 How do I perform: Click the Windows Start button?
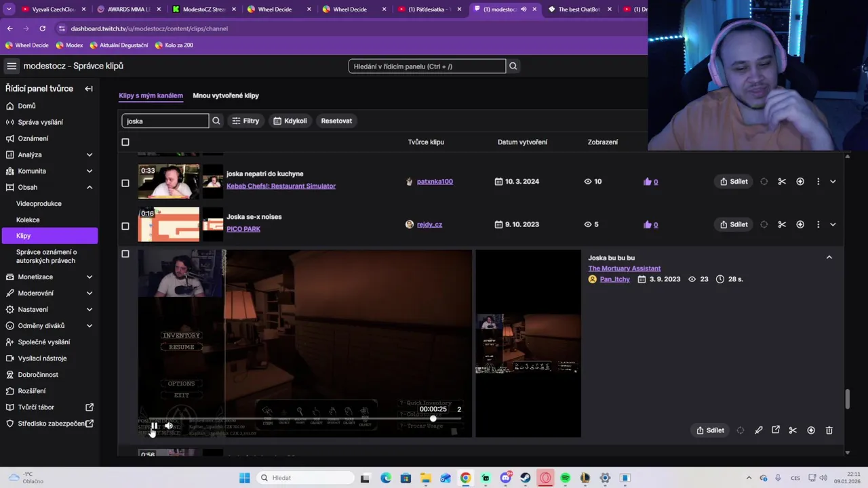tap(245, 478)
